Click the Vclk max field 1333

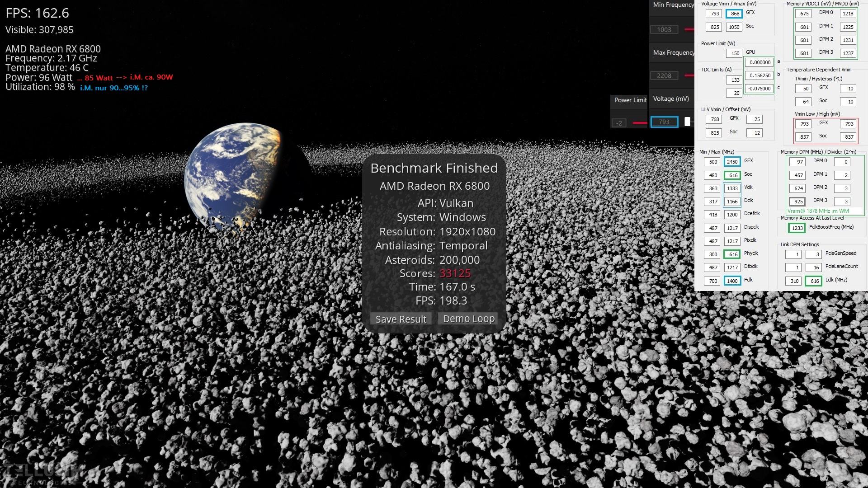tap(732, 188)
